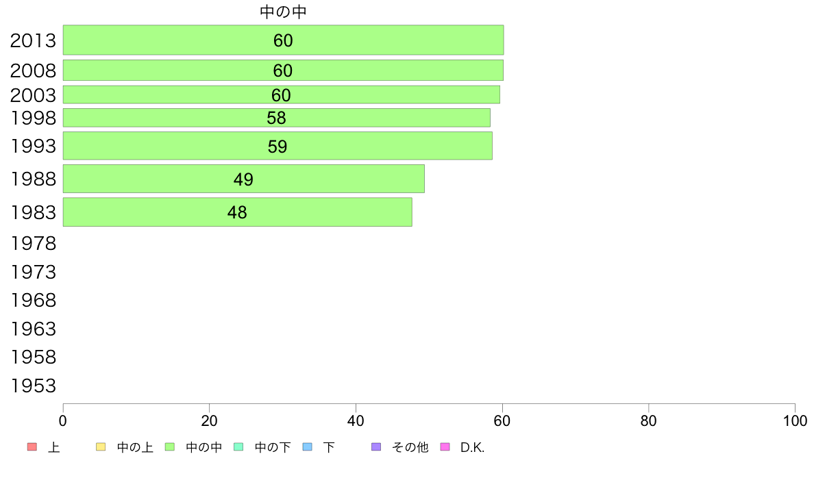Viewport: 814px width, 504px height.
Task: Click the red 上 legend swatch
Action: click(x=32, y=447)
